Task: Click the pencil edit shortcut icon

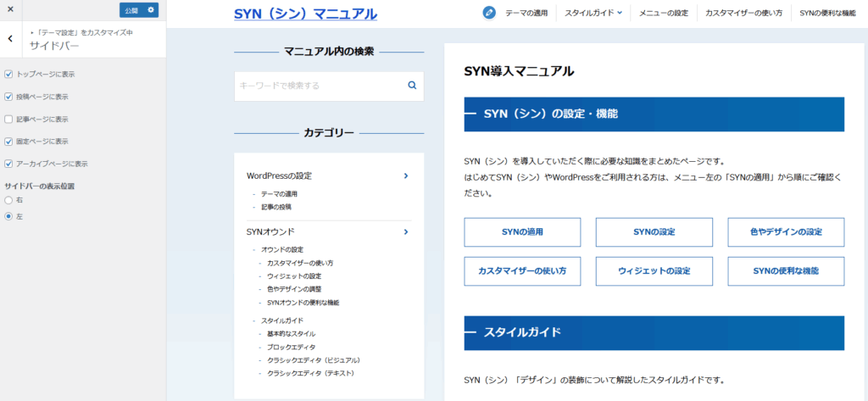Action: pos(489,13)
